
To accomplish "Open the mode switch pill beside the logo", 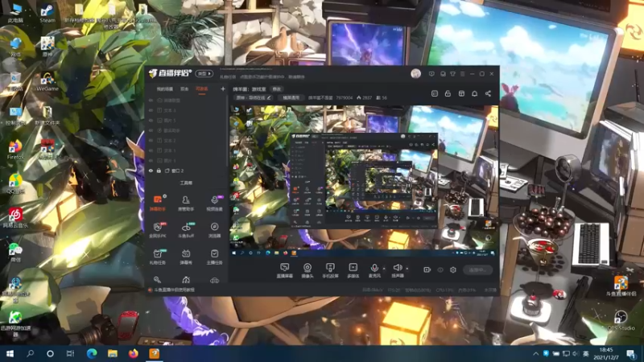I will point(204,74).
